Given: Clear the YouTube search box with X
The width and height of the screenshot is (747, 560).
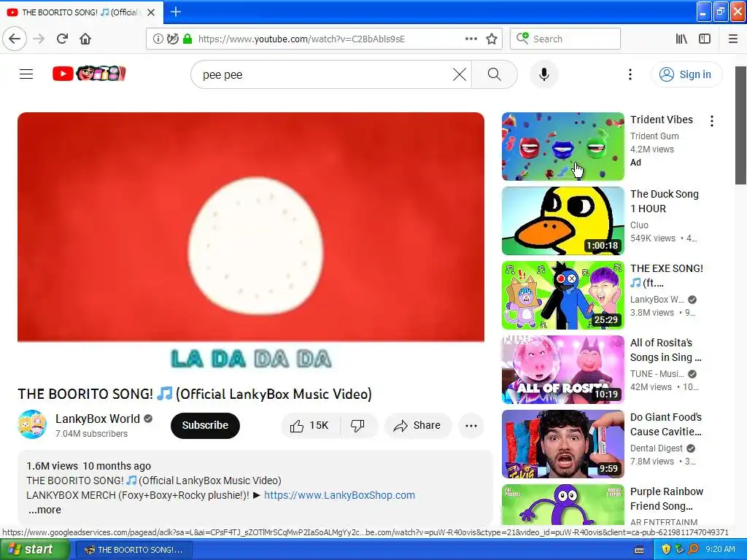Looking at the screenshot, I should [x=460, y=74].
